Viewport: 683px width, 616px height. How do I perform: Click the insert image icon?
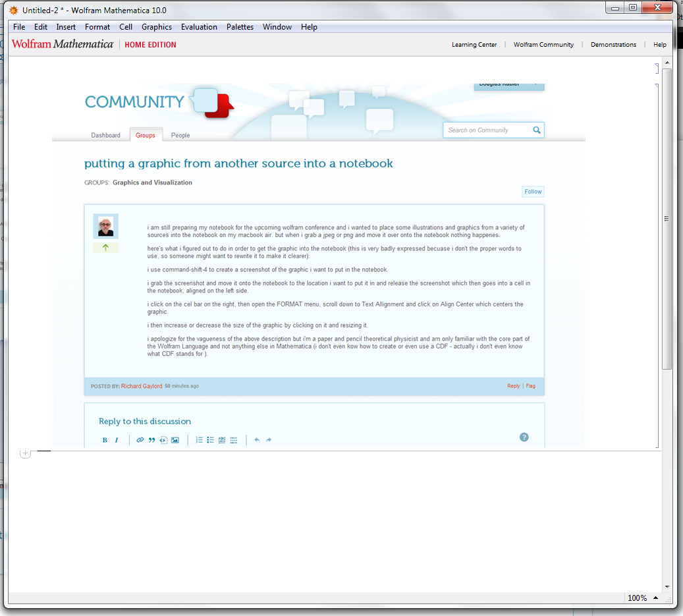tap(175, 440)
